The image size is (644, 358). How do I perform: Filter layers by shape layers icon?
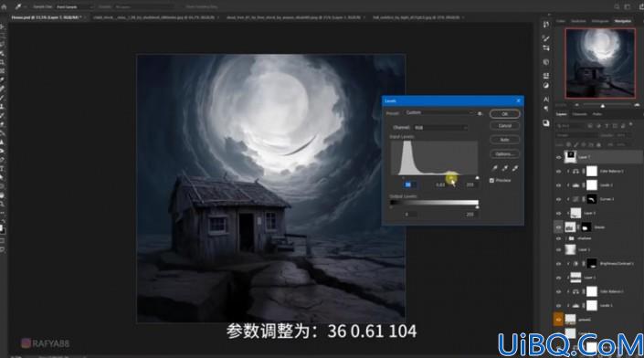[615, 126]
